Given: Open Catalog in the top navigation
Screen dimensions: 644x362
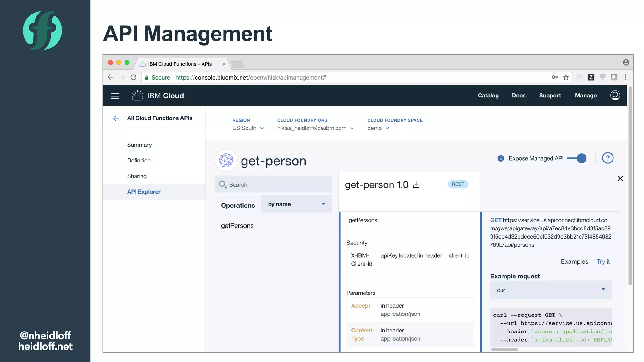Looking at the screenshot, I should point(488,96).
